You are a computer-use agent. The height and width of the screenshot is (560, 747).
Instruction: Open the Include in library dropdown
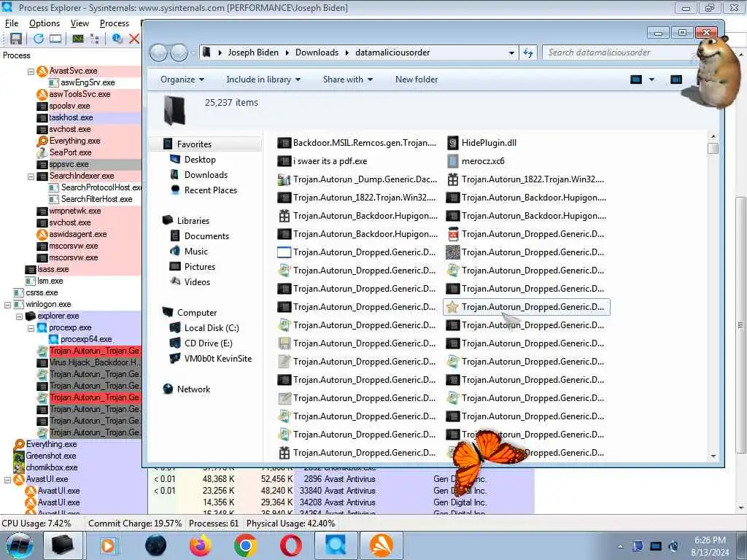pos(263,79)
